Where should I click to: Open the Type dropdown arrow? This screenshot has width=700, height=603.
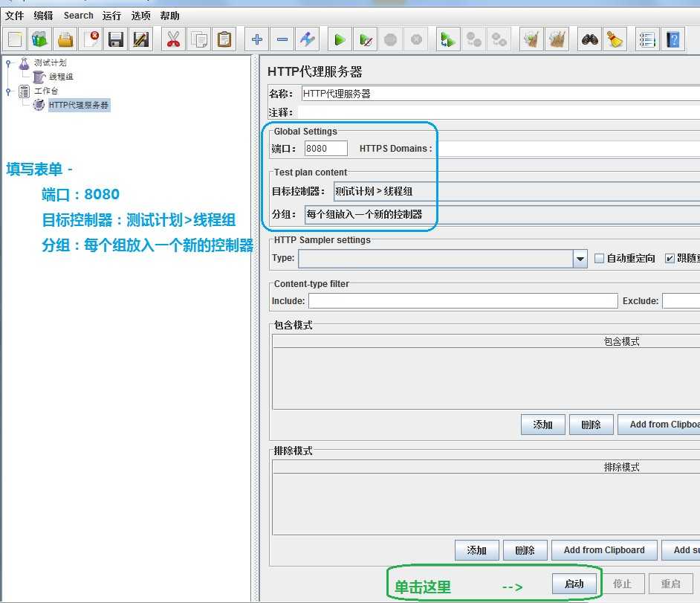coord(580,259)
